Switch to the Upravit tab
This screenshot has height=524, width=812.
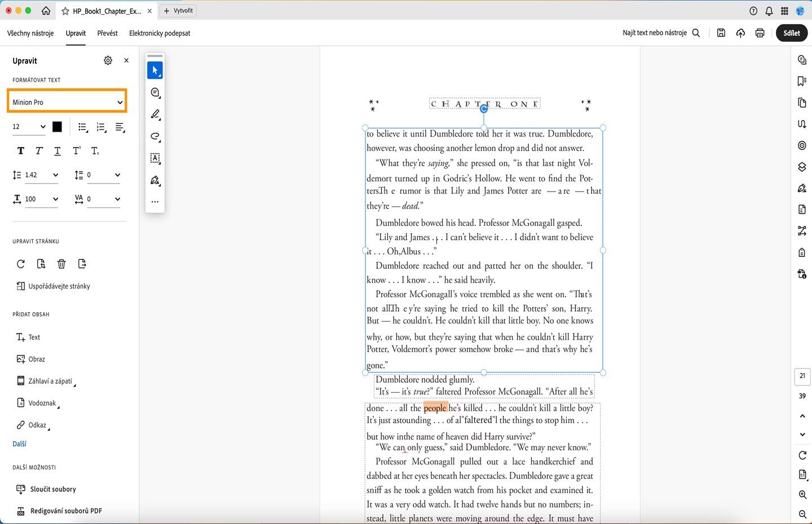click(x=76, y=33)
